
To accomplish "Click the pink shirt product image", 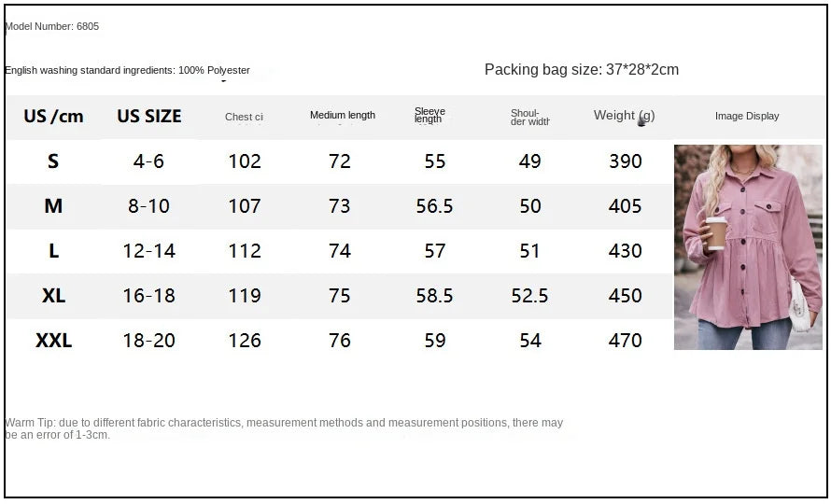I will point(748,246).
